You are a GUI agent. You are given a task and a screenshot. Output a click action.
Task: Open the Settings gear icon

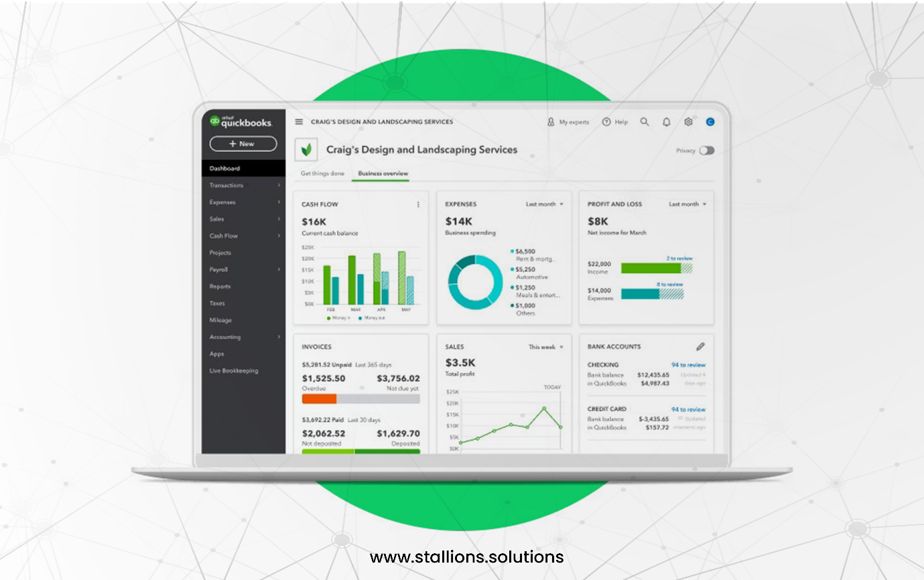pyautogui.click(x=688, y=122)
